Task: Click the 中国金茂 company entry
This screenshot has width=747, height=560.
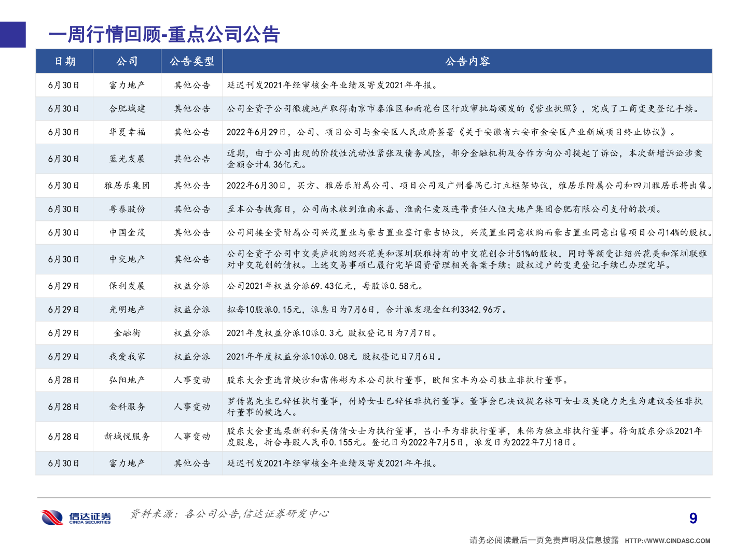Action: [x=127, y=232]
